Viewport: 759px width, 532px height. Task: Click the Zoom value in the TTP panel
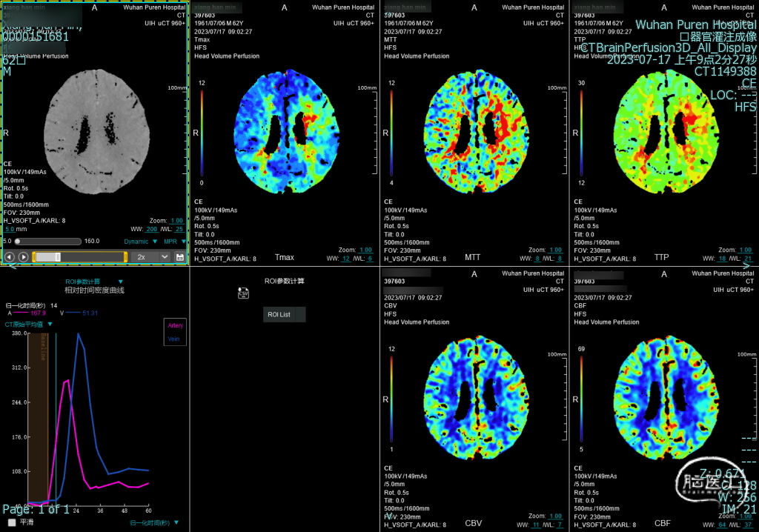point(746,250)
